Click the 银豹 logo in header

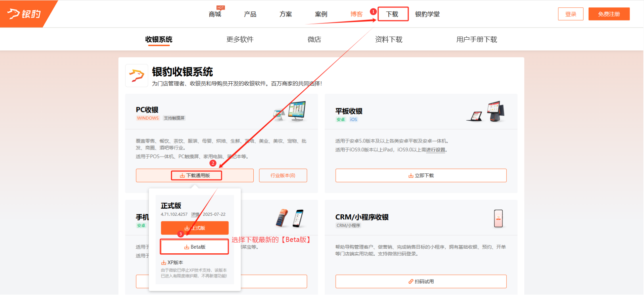[24, 14]
